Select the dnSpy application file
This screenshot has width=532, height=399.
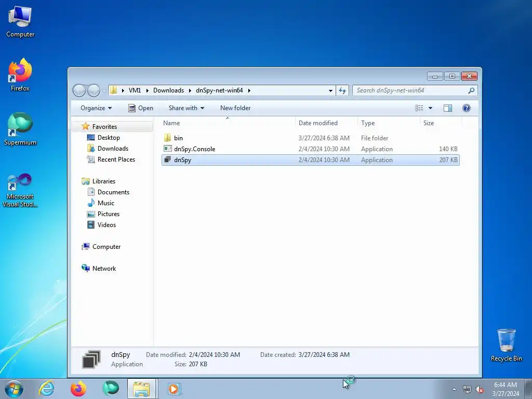[311, 160]
